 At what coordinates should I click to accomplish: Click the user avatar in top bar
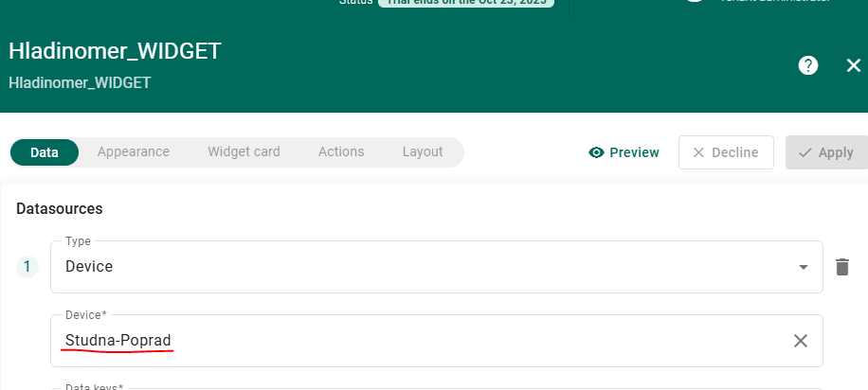click(x=696, y=2)
